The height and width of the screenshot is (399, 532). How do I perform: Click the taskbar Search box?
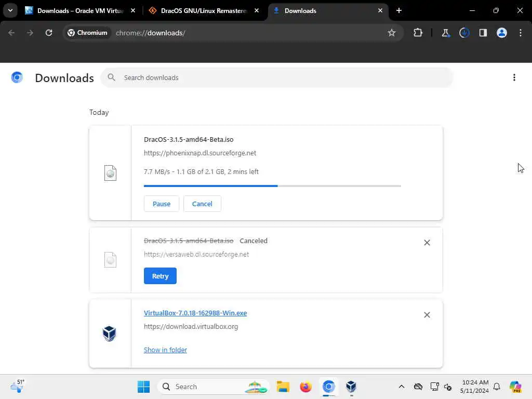[213, 387]
